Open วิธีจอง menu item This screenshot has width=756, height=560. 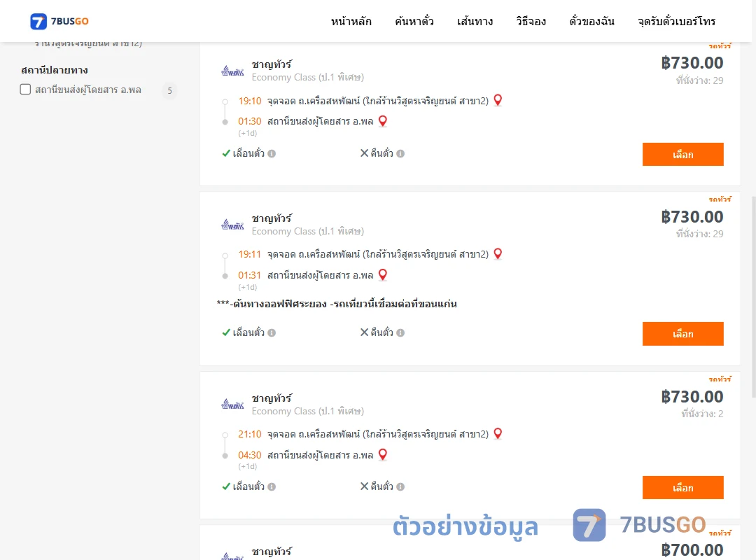coord(531,21)
